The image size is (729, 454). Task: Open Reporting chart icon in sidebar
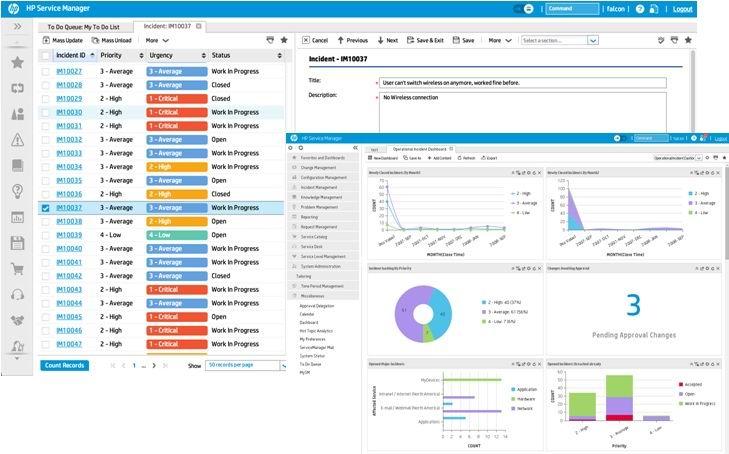coord(17,217)
